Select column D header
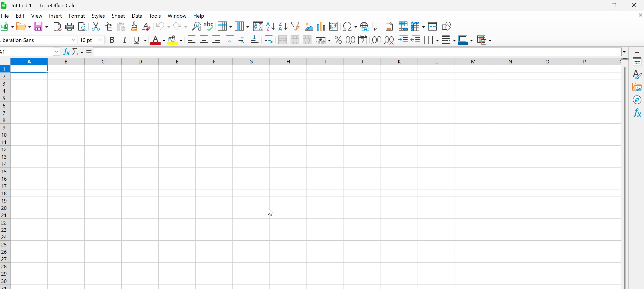 (140, 61)
